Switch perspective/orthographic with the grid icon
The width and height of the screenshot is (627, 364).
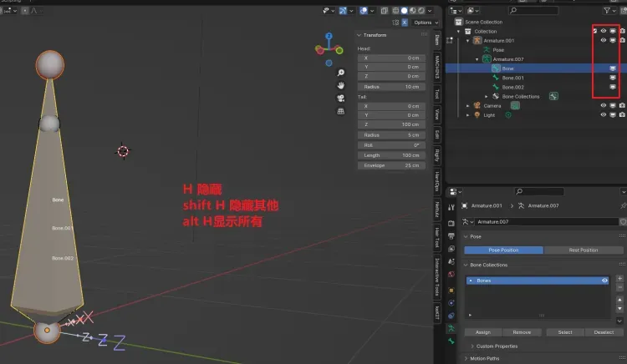pos(341,111)
